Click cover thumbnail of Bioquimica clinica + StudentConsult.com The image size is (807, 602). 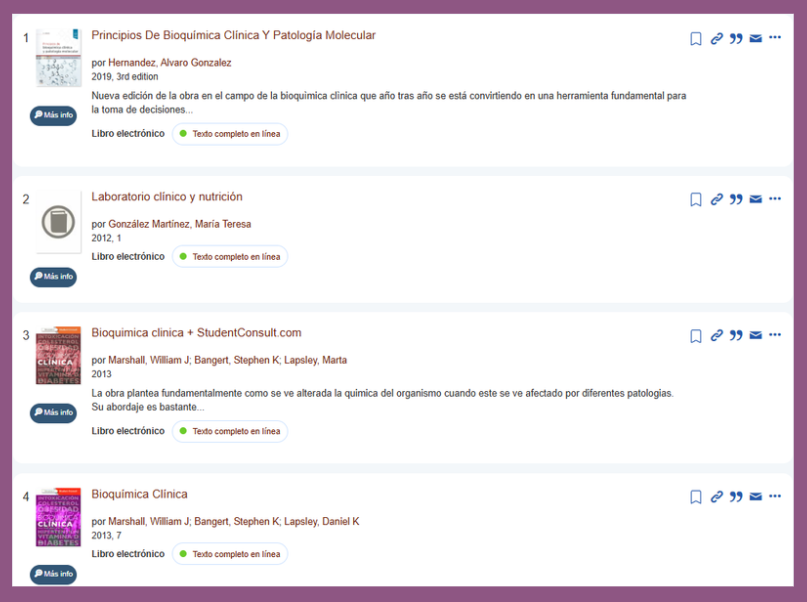coord(57,358)
